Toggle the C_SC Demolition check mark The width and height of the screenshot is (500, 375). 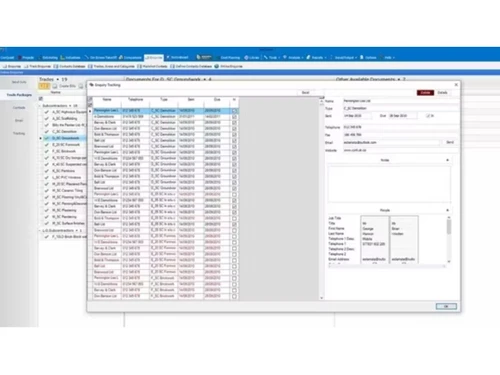[47, 131]
